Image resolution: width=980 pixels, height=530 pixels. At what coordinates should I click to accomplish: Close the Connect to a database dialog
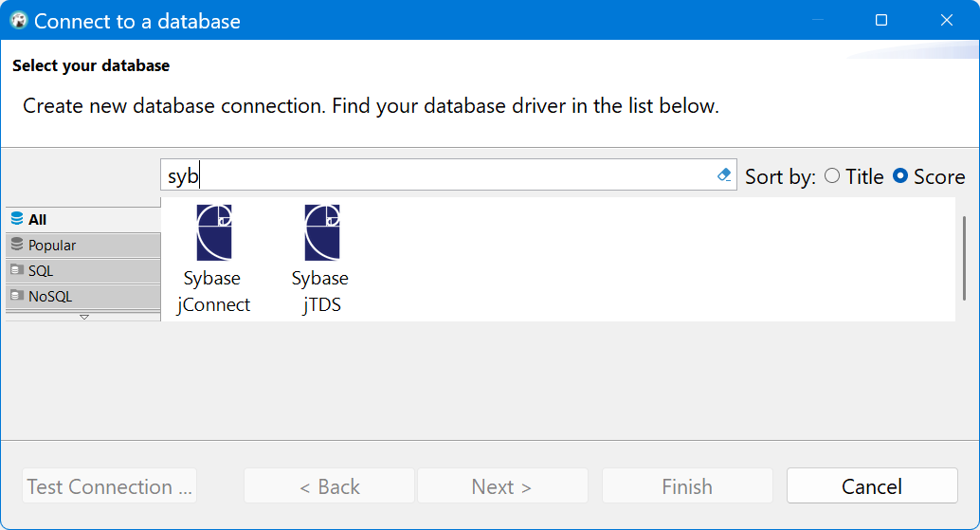tap(946, 20)
